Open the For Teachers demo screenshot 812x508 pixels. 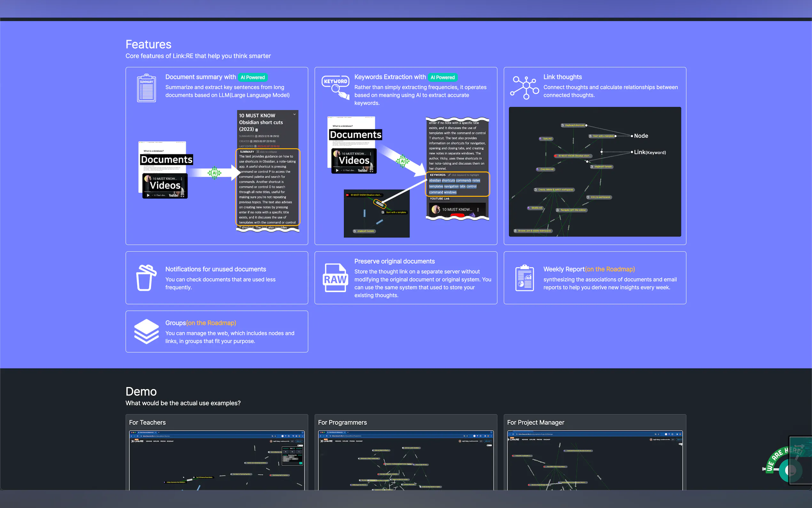coord(216,460)
